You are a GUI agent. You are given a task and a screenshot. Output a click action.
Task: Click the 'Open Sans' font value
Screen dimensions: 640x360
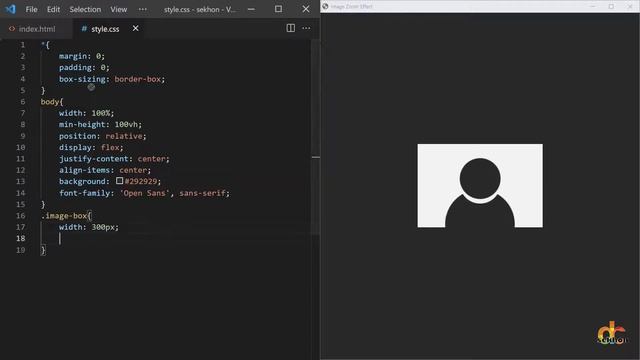coord(144,193)
